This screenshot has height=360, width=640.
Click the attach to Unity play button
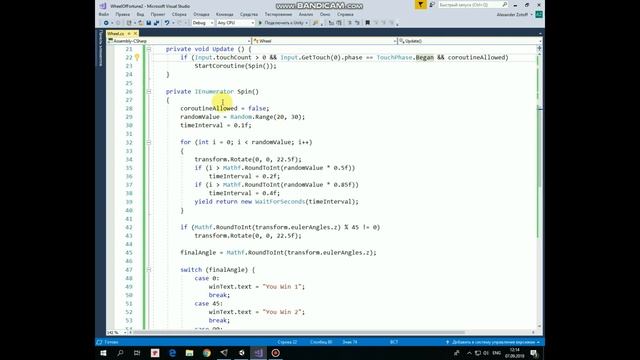[x=284, y=23]
